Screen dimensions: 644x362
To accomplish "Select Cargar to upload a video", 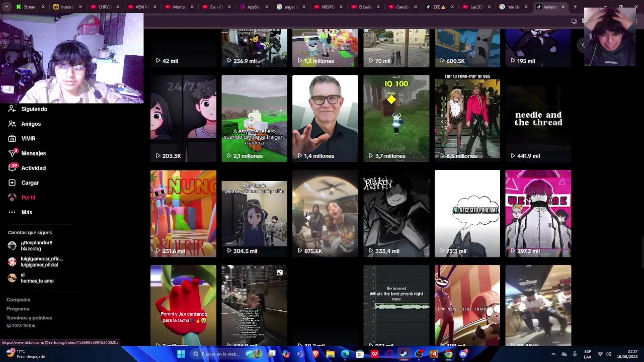I will [30, 183].
